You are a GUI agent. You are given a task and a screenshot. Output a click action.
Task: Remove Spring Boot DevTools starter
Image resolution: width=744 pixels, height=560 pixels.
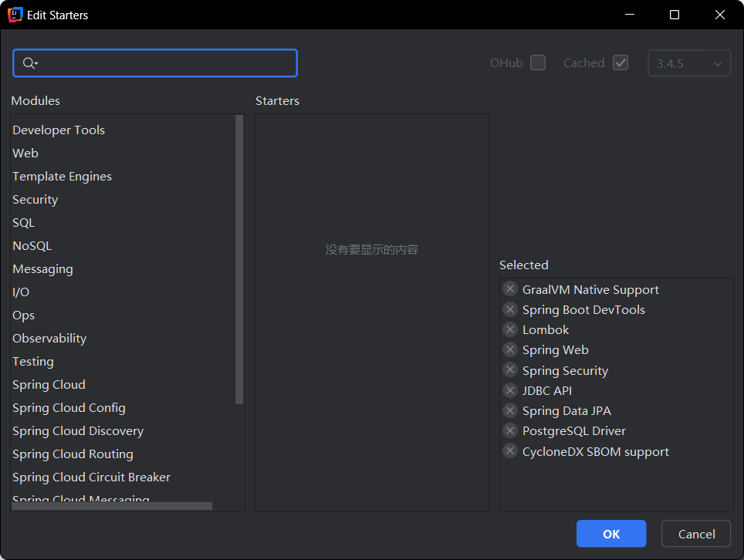pos(510,309)
